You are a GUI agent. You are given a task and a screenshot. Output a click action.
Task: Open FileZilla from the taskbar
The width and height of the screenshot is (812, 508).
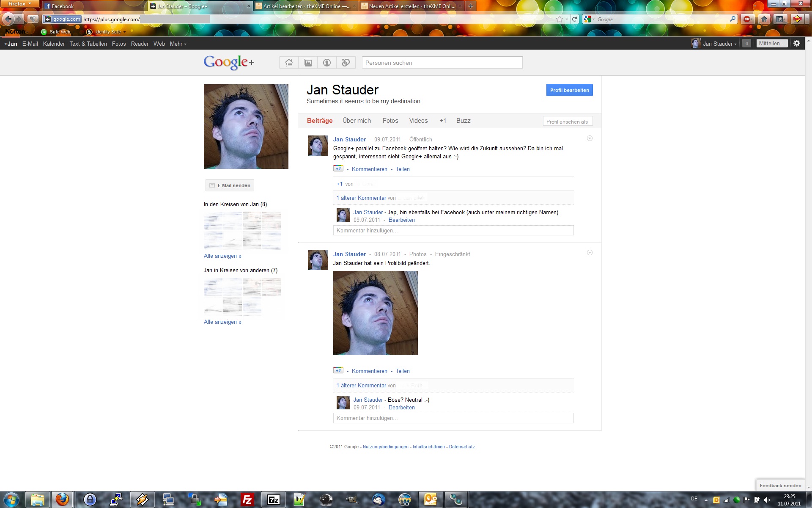point(247,500)
